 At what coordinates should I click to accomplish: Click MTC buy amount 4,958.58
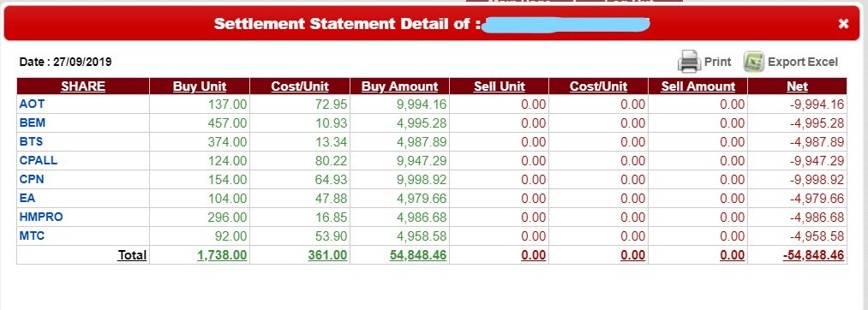click(x=422, y=236)
